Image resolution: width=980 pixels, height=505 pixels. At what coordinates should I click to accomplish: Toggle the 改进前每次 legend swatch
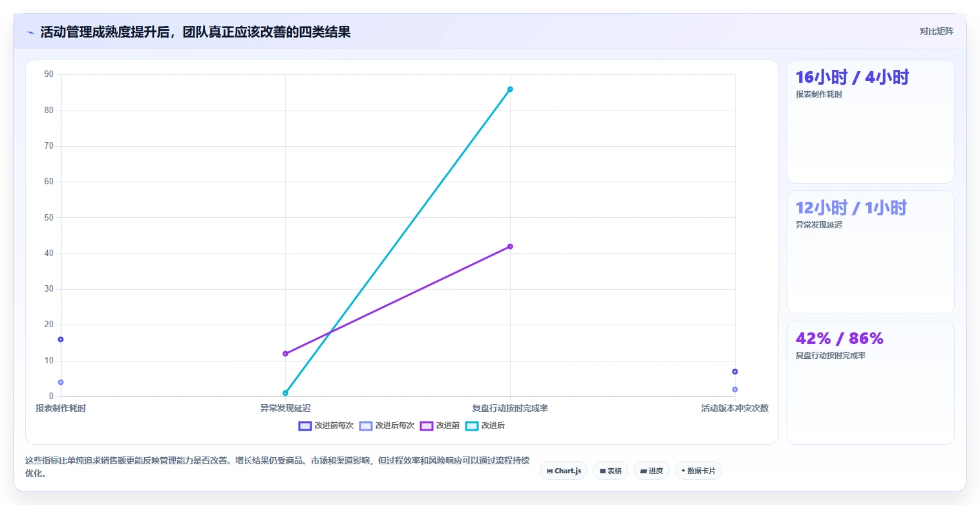pyautogui.click(x=305, y=425)
